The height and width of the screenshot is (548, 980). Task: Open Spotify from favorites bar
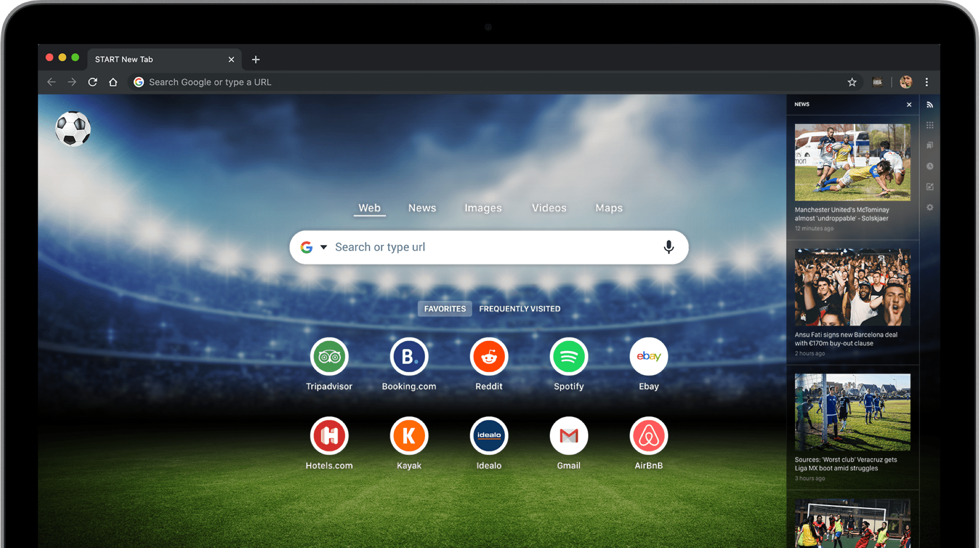click(568, 356)
